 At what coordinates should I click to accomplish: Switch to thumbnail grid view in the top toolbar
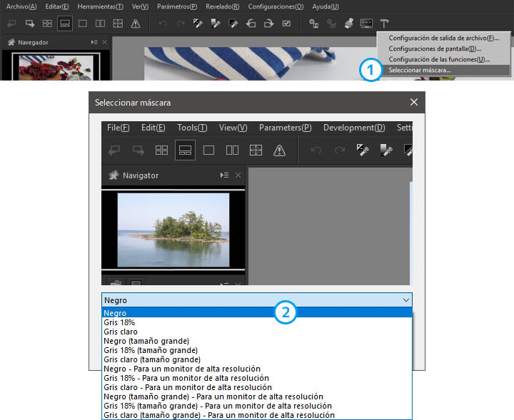point(47,24)
